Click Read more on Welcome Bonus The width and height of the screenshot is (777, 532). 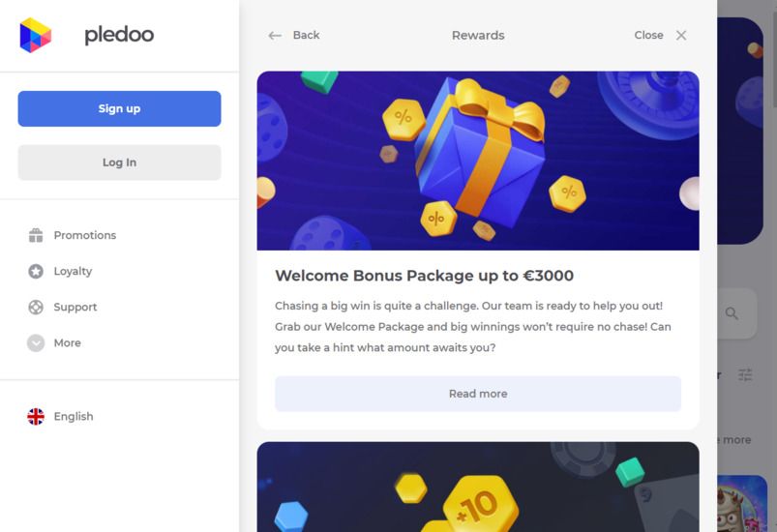pos(478,394)
